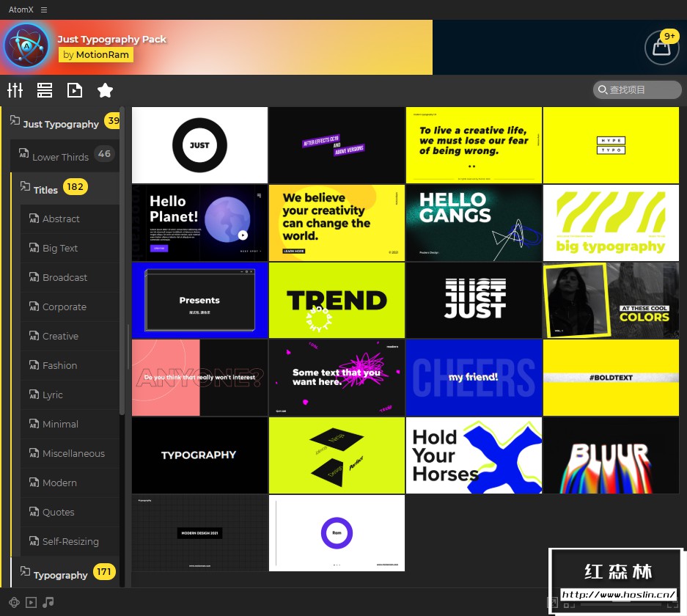Select the Fashion subcategory
This screenshot has width=687, height=616.
pyautogui.click(x=70, y=365)
